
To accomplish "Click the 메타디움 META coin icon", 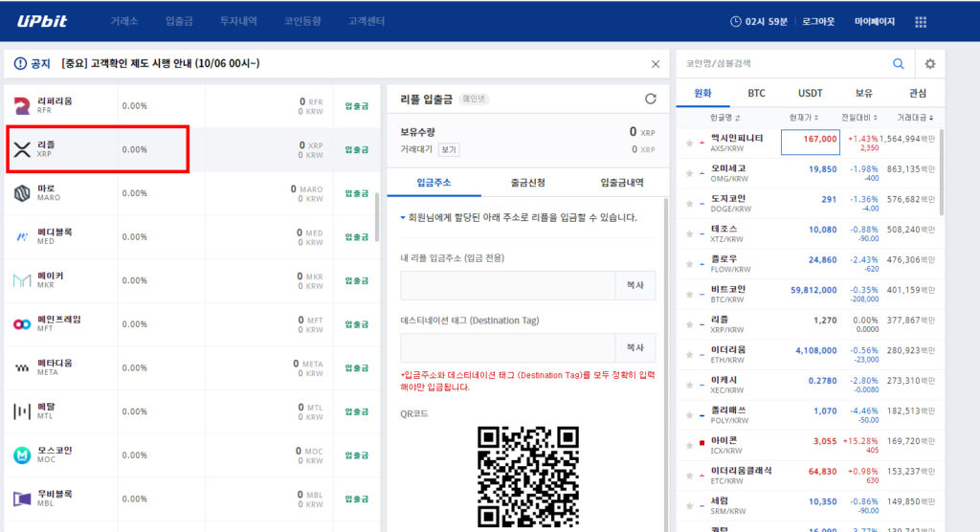I will point(22,367).
